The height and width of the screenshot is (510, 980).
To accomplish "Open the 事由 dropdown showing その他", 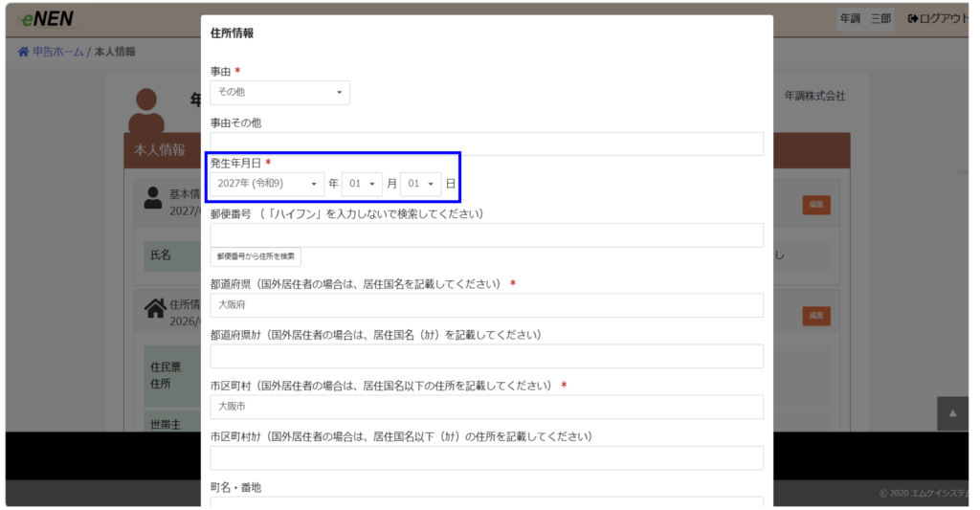I will coord(280,93).
